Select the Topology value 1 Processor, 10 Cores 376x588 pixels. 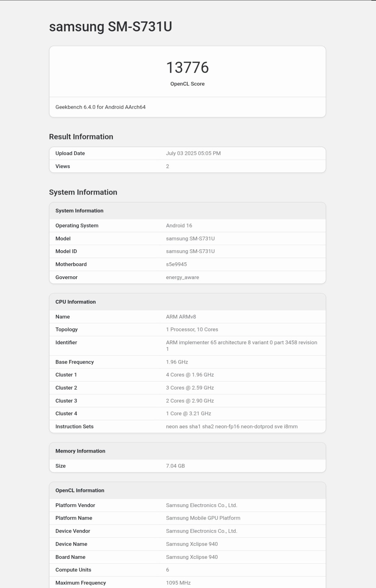pos(192,330)
